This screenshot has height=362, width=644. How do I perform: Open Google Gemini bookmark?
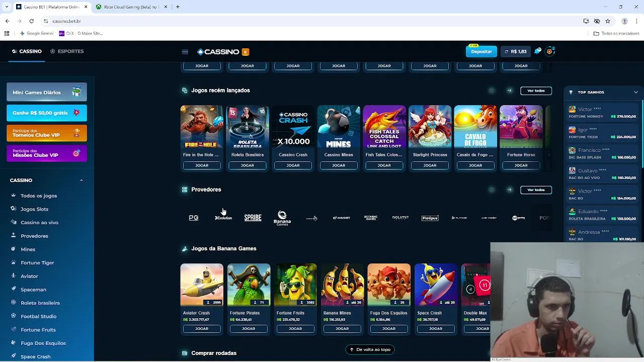[37, 33]
